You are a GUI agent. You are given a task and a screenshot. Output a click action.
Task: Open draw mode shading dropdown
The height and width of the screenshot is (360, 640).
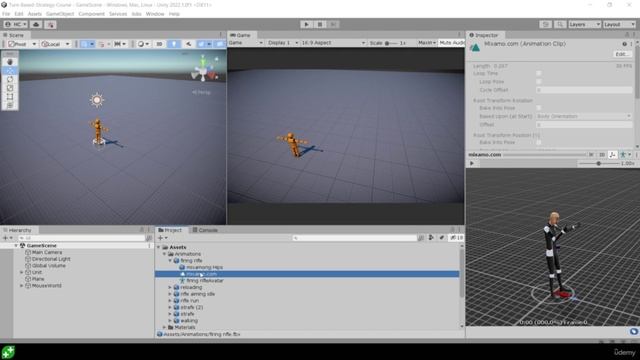click(x=143, y=44)
